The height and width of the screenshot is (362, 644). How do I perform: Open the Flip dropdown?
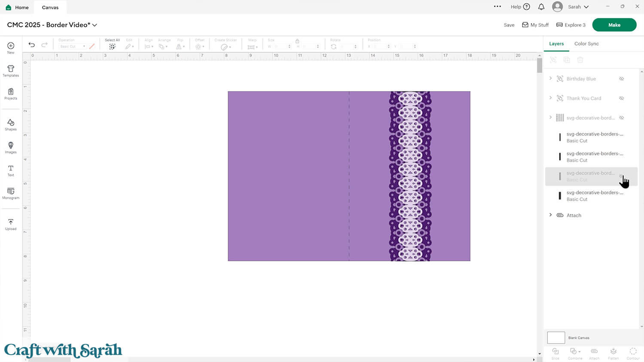(x=180, y=46)
